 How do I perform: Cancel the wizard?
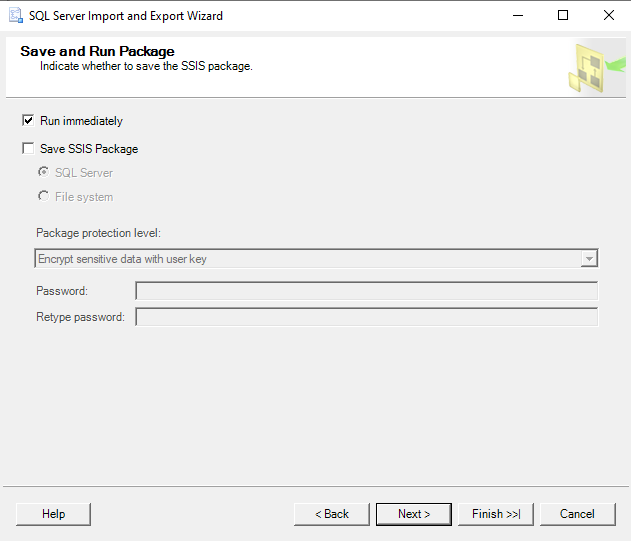pos(577,514)
